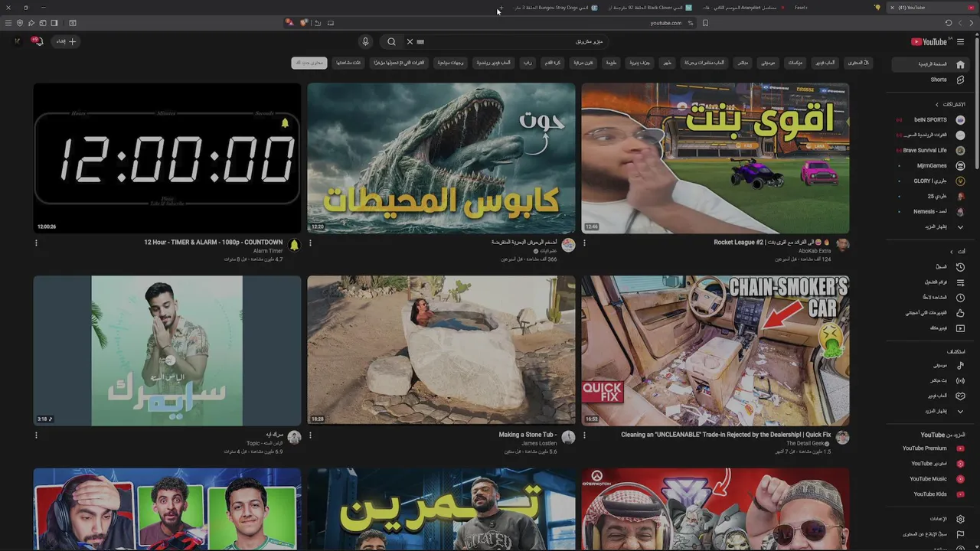Open YouTube Premium in the sidebar
The height and width of the screenshot is (551, 980).
pos(932,449)
